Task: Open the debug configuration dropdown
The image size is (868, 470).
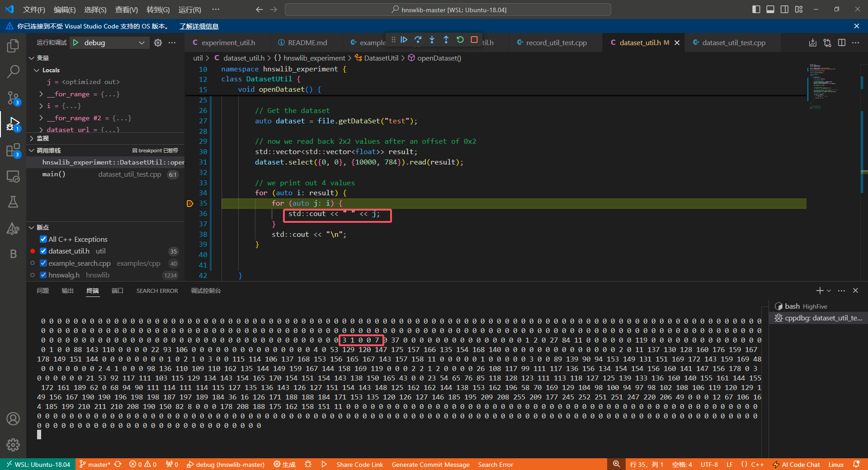Action: [142, 42]
